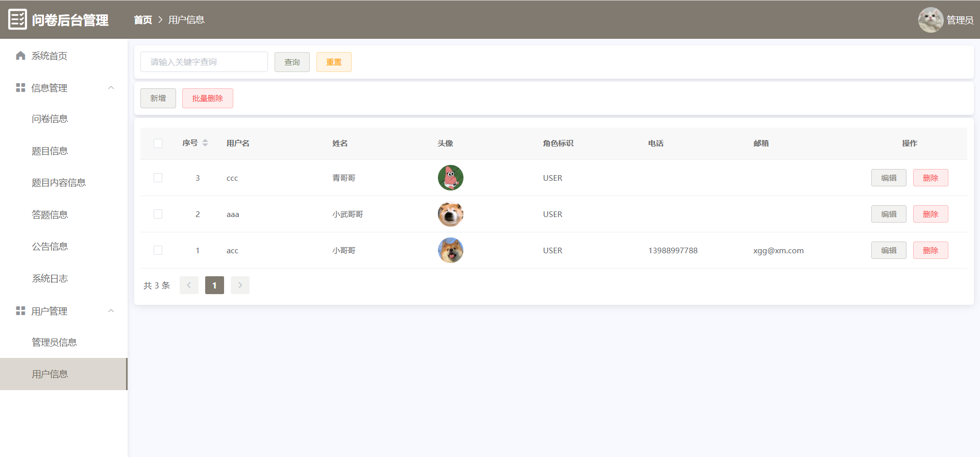Click the 用户名 column header

238,143
